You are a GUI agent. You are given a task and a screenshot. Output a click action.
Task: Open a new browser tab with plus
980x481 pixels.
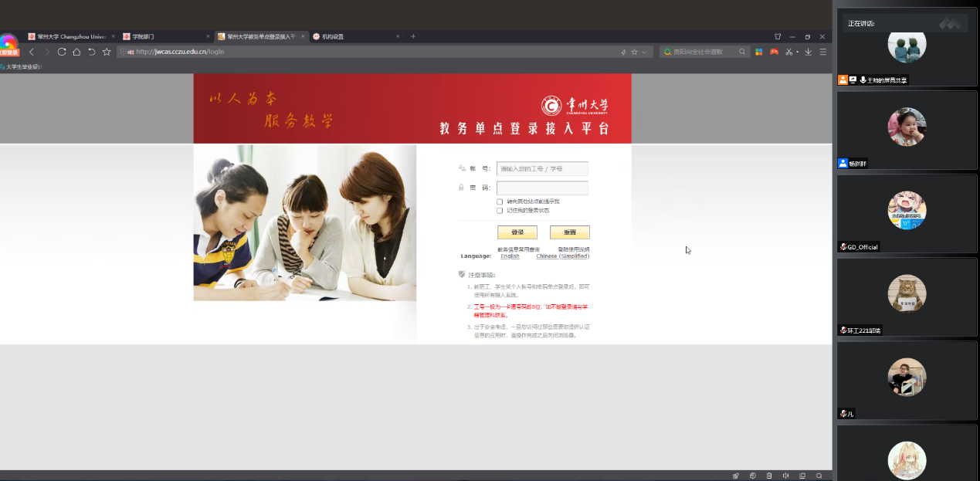click(x=413, y=36)
